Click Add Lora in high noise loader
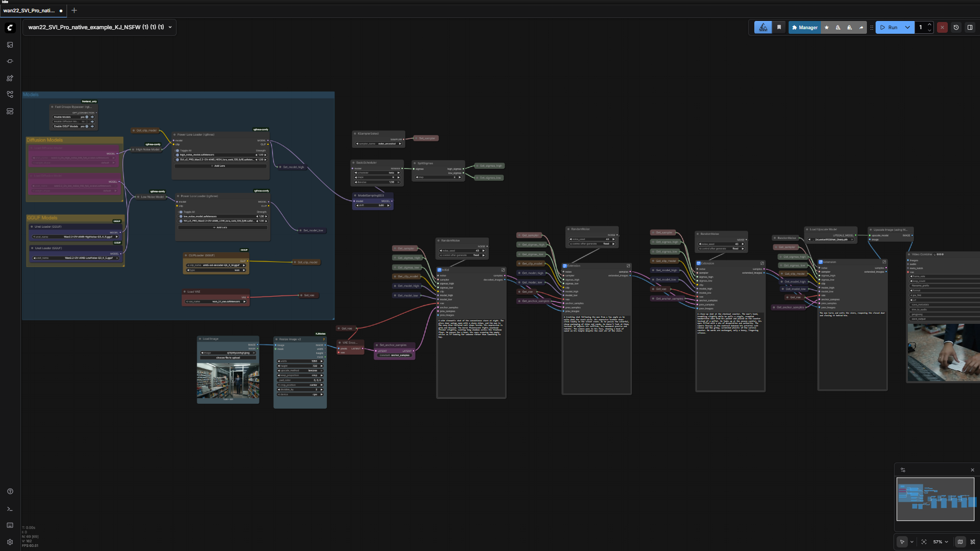The image size is (980, 551). coord(220,166)
